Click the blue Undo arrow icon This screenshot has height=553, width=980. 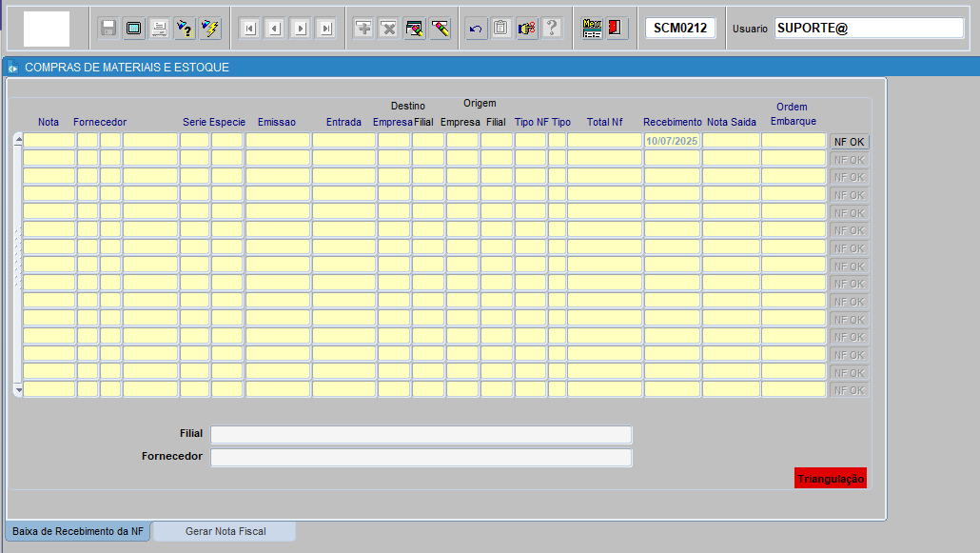coord(476,29)
